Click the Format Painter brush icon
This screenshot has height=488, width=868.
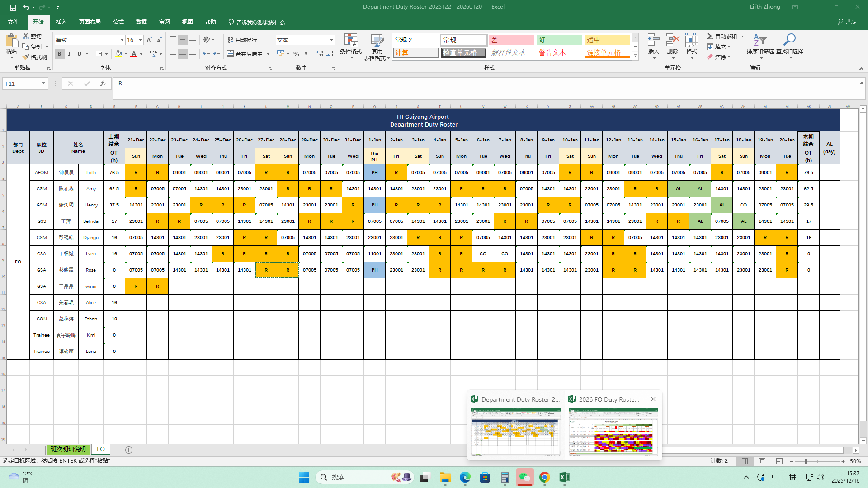[26, 57]
